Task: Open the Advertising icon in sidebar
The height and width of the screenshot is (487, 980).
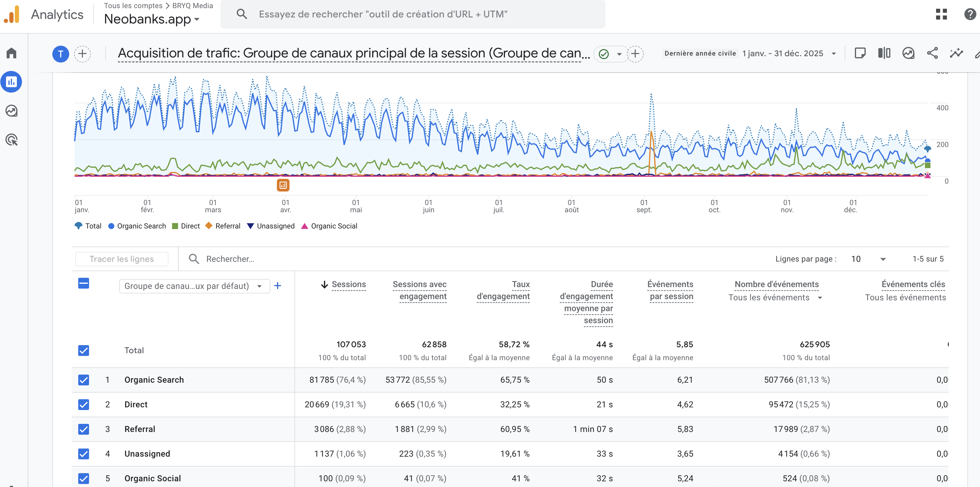Action: (11, 140)
